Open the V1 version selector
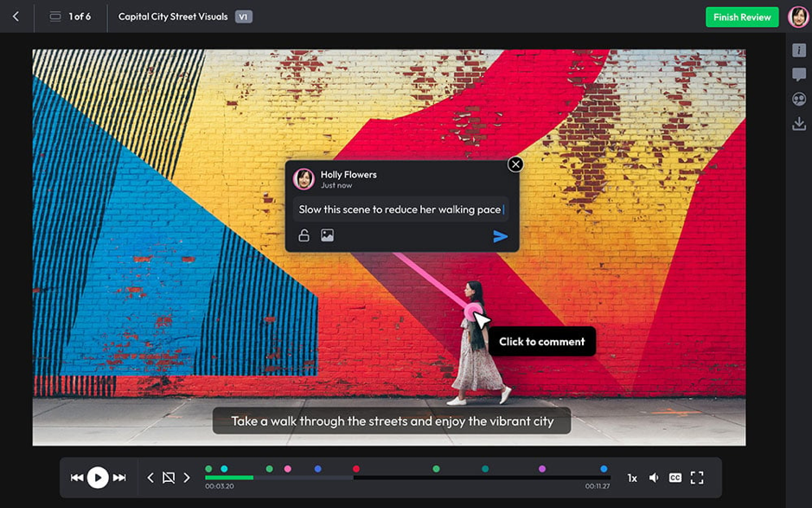 (242, 16)
